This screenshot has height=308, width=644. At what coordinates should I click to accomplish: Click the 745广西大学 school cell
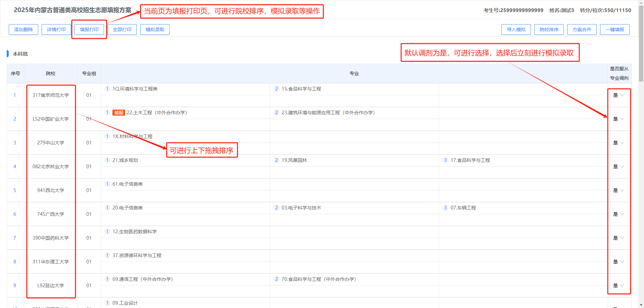point(51,214)
